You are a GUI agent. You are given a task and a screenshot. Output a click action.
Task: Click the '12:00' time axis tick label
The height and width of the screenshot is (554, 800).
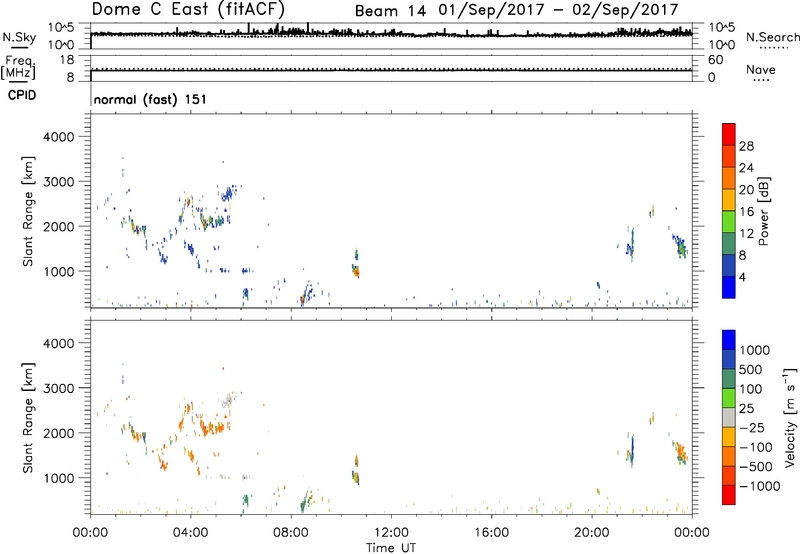point(391,533)
